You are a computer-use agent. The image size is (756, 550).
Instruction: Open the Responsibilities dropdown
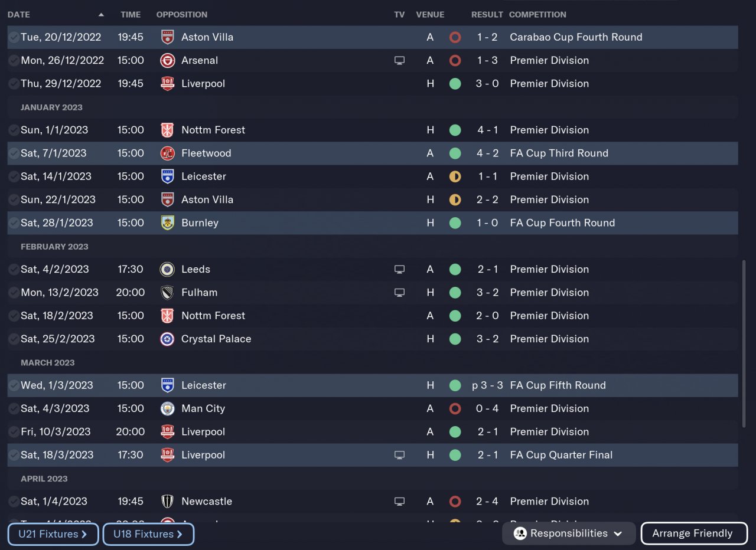[x=569, y=533]
